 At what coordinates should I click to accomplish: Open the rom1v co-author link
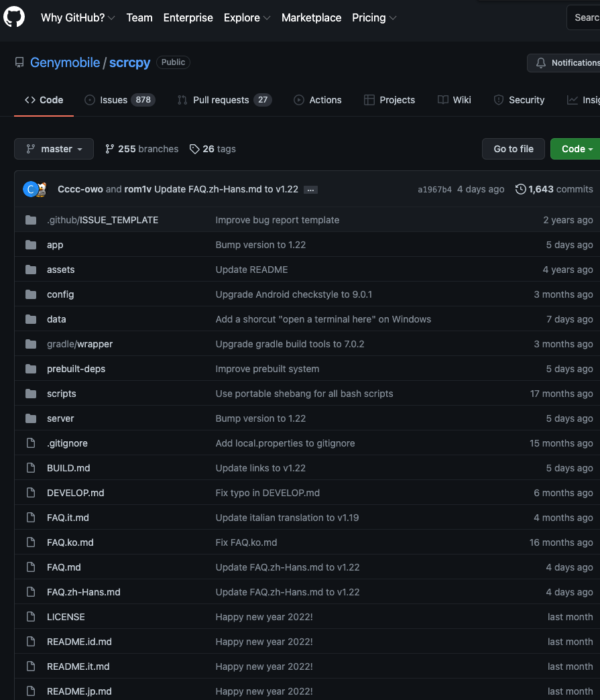[138, 189]
